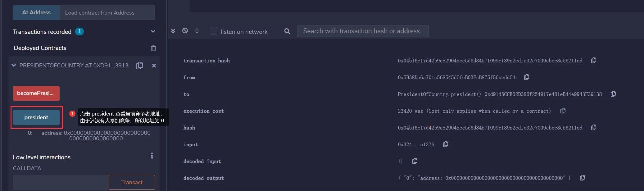Viewport: 644px width, 191px height.
Task: Expand the Transactions recorded section
Action: tap(153, 32)
